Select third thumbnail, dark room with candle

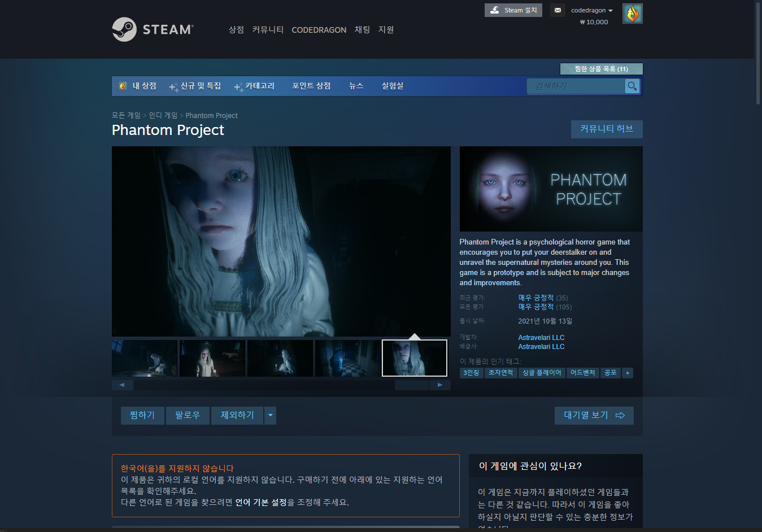point(280,358)
